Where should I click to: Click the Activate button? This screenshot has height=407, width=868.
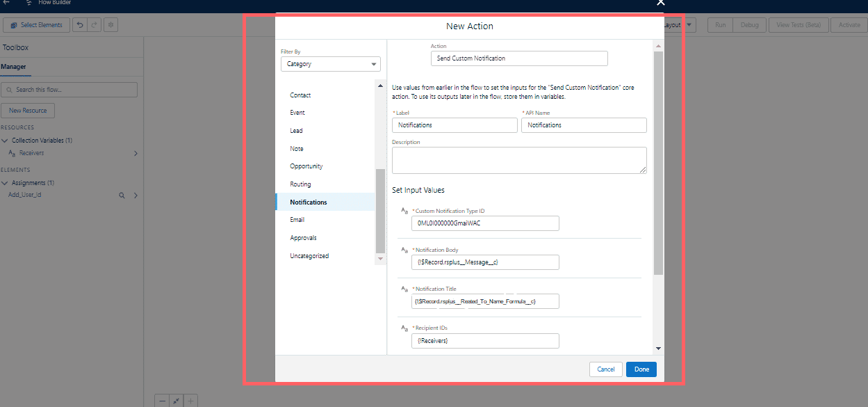[x=849, y=25]
